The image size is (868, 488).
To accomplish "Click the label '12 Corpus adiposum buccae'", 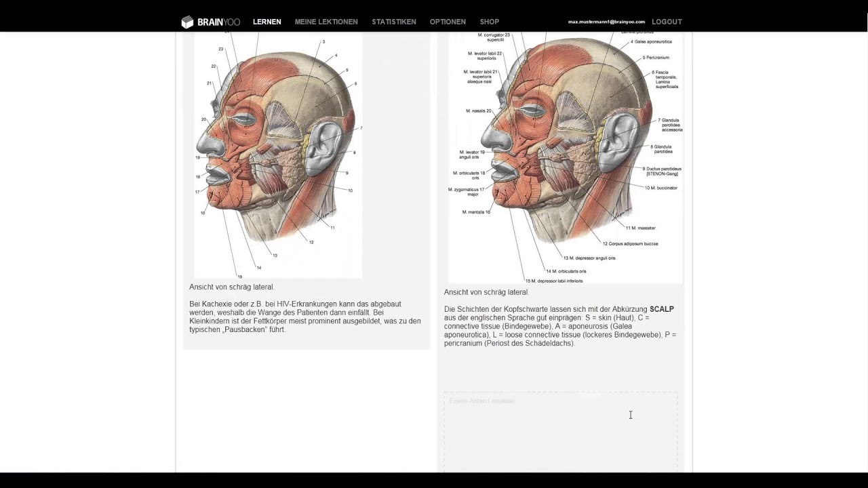I will pos(630,243).
